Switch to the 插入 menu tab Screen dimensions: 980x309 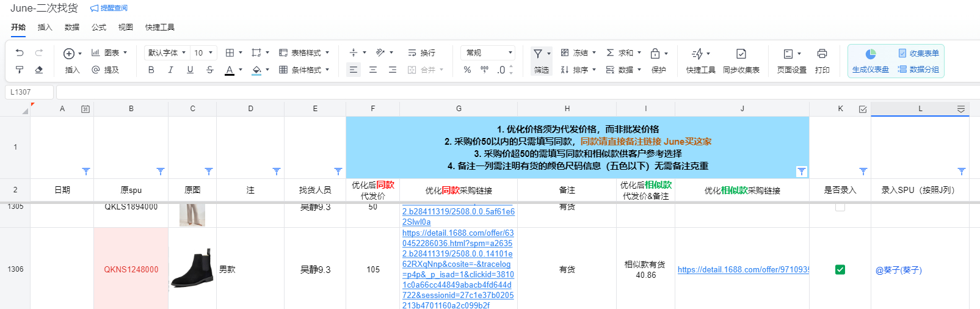pyautogui.click(x=45, y=27)
